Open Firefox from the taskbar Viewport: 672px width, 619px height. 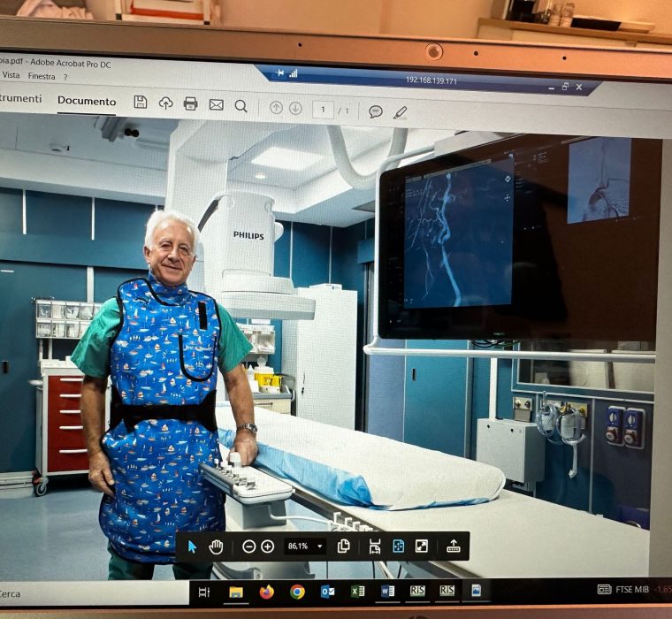coord(267,592)
